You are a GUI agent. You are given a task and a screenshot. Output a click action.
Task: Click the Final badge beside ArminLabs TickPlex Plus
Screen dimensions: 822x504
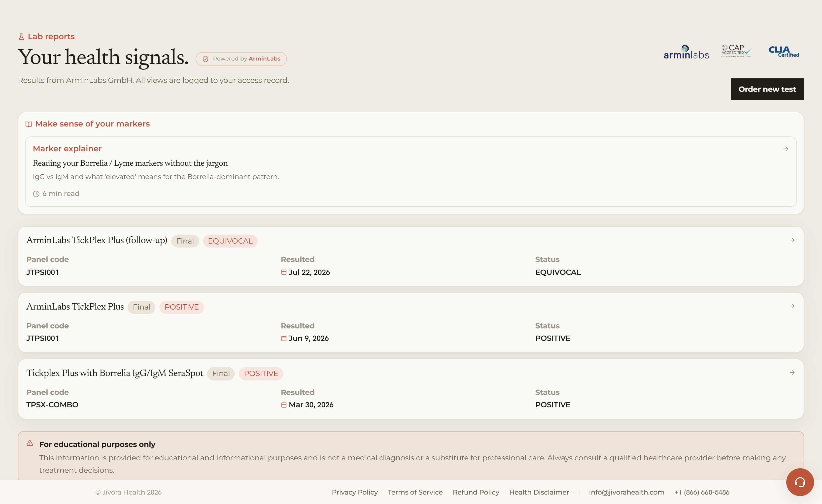point(141,307)
